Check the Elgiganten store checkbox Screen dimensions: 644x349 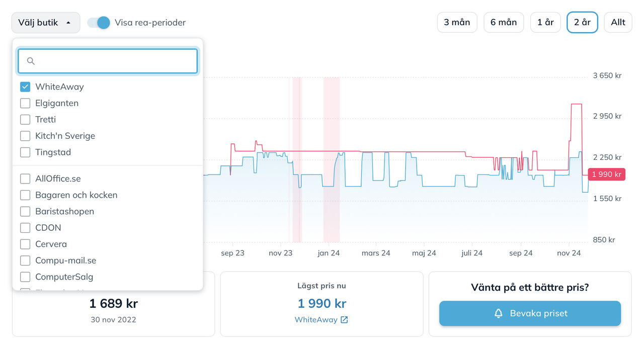click(x=25, y=103)
